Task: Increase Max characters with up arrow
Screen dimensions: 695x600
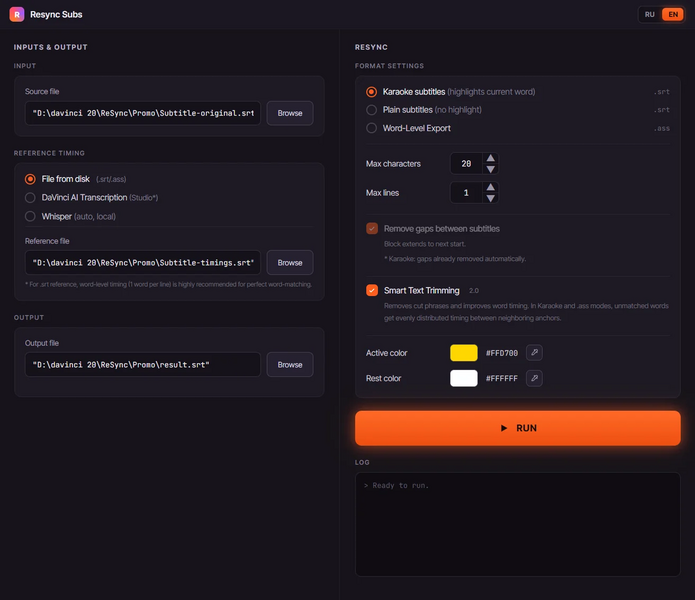Action: point(490,158)
